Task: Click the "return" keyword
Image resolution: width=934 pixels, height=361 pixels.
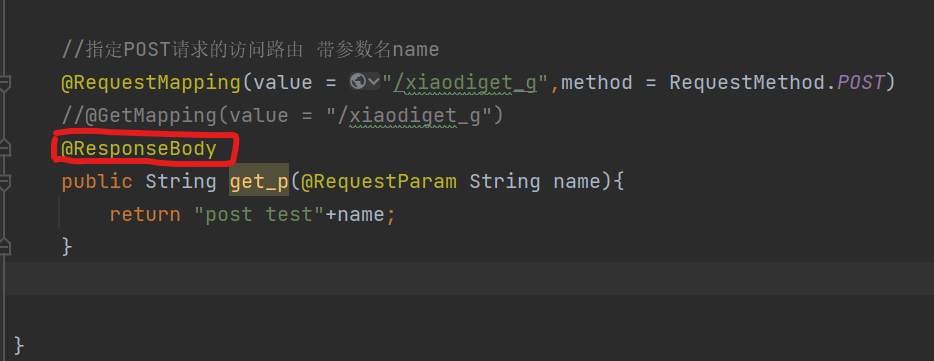Action: (x=145, y=214)
